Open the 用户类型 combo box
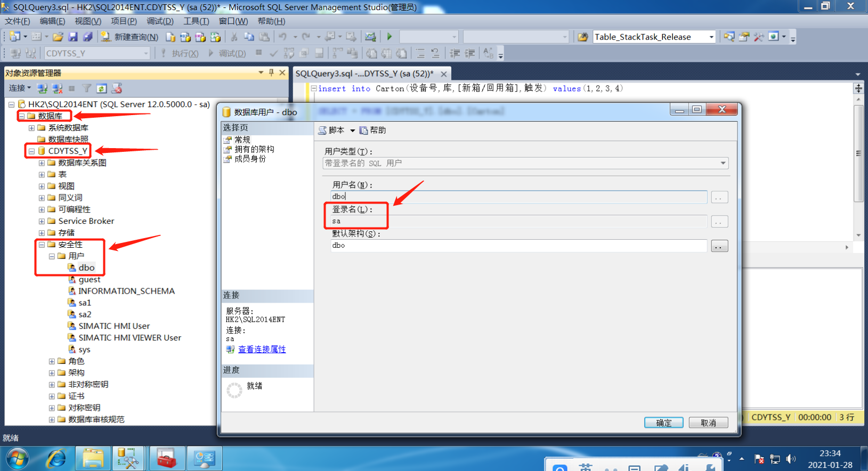 pyautogui.click(x=525, y=163)
